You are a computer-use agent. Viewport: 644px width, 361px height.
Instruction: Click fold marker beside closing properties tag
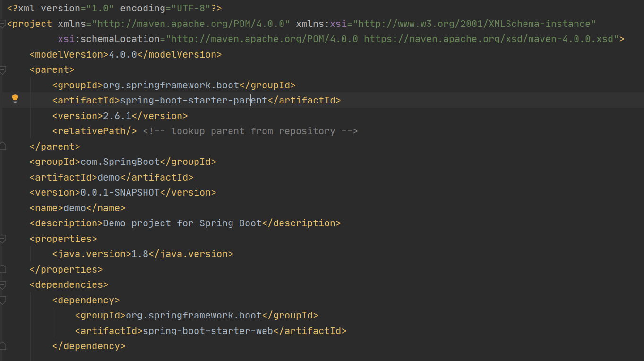[2, 269]
